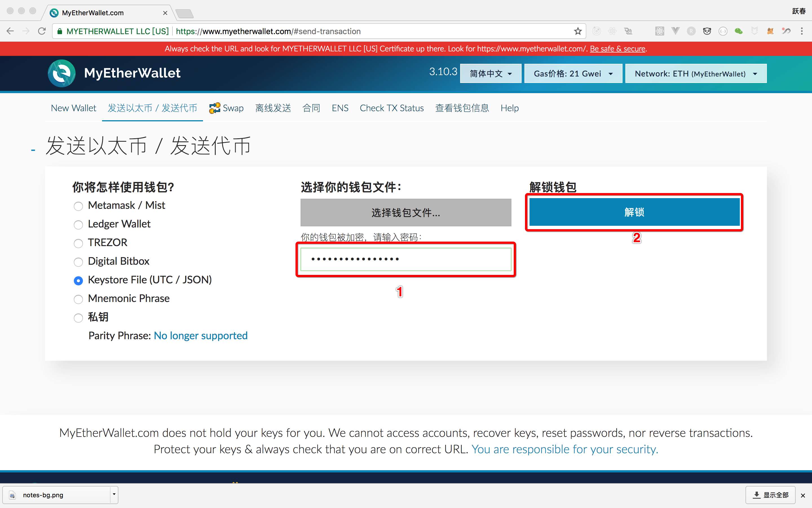This screenshot has height=508, width=812.
Task: Click the faded atom extension icon
Action: pyautogui.click(x=612, y=31)
